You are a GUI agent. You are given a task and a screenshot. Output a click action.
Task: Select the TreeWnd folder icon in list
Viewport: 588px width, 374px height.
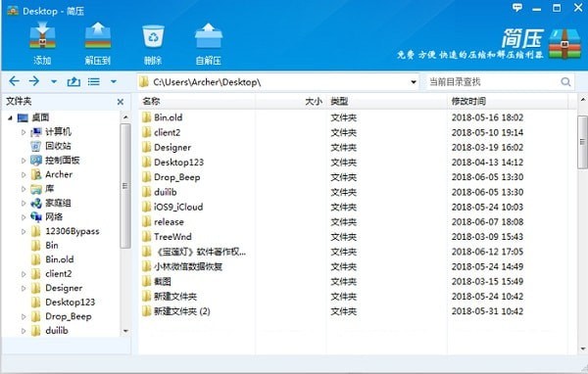(146, 237)
